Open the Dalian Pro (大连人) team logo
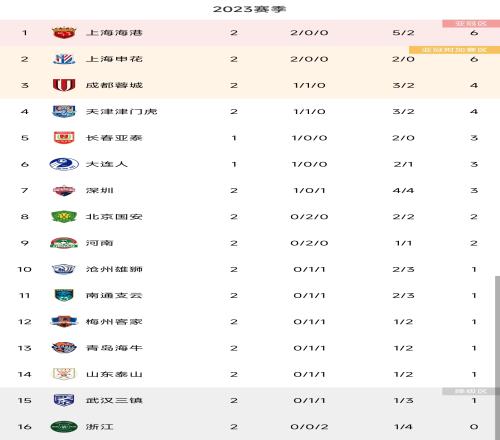 click(64, 164)
